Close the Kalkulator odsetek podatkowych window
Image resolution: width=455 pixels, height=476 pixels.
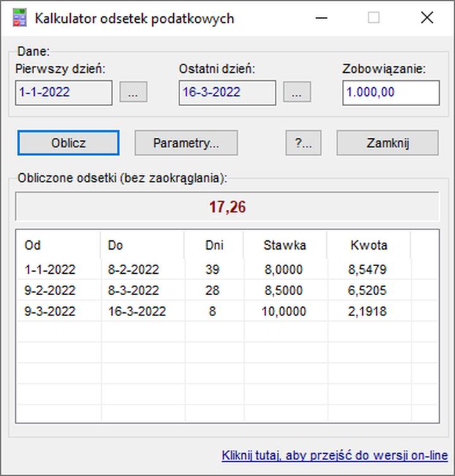427,18
